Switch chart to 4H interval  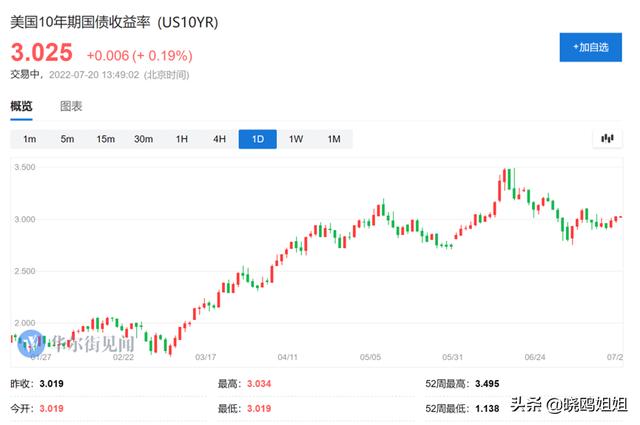[219, 139]
